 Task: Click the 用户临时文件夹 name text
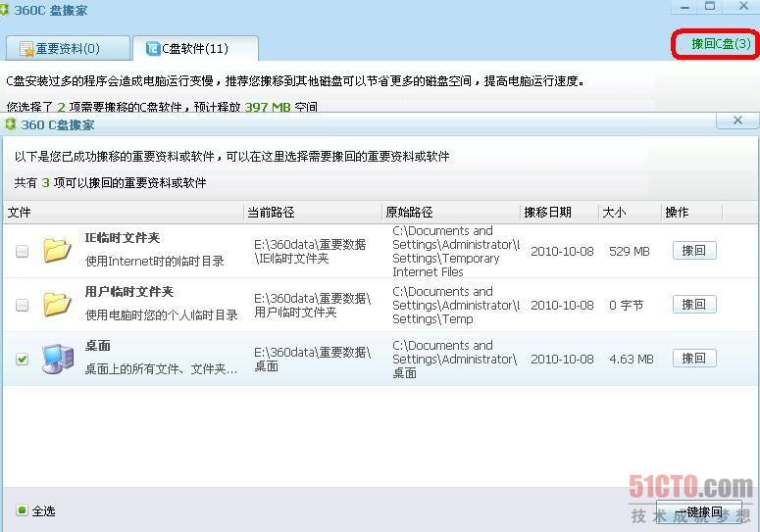click(x=128, y=291)
